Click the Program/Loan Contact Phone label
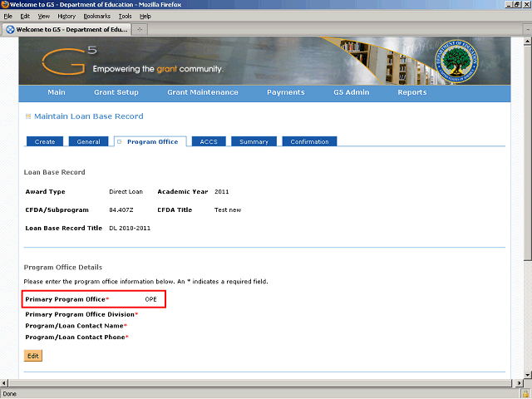The height and width of the screenshot is (399, 532). (77, 337)
